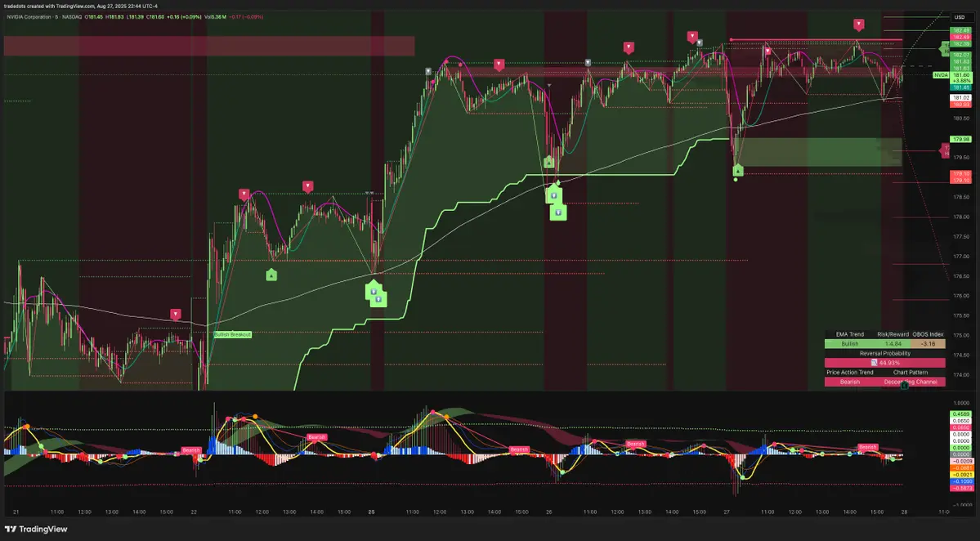Click the white 181.02 price tag

tap(961, 98)
